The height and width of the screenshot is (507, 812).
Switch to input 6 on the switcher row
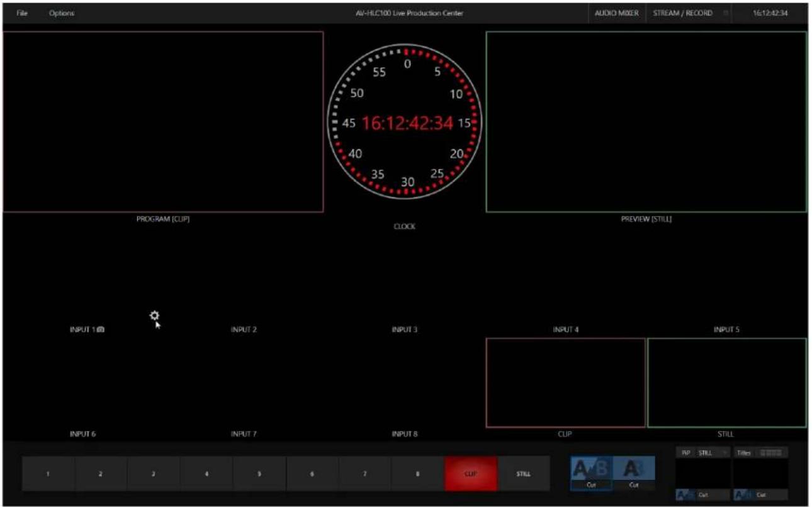coord(313,474)
